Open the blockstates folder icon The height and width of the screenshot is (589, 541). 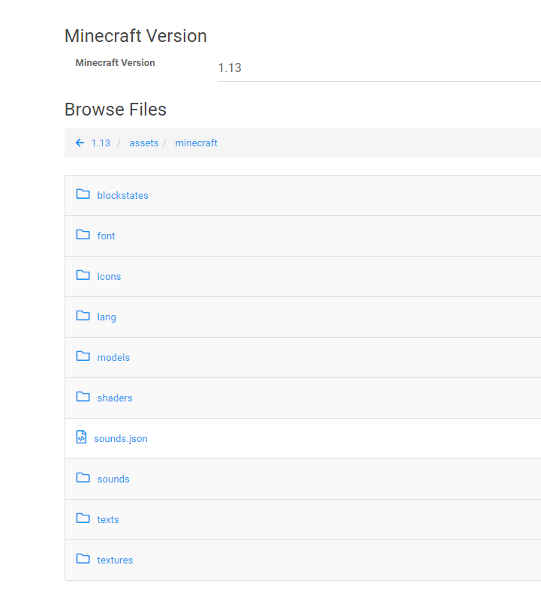coord(83,194)
